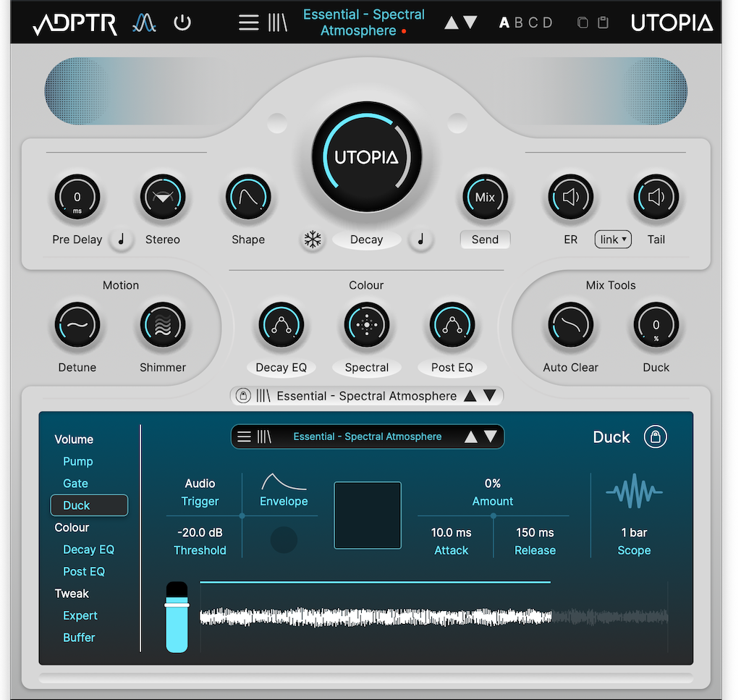Open the Duck panel preset library

click(264, 437)
